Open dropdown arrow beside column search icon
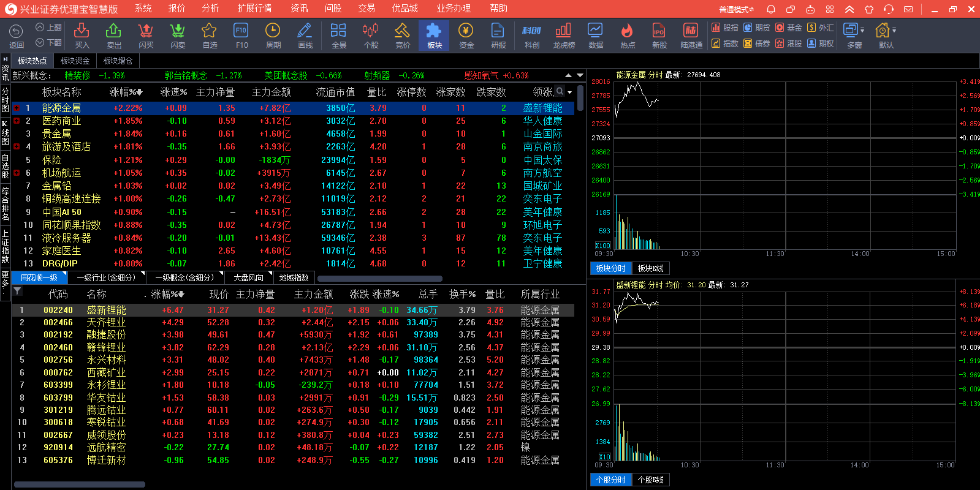Viewport: 980px width, 490px height. (570, 92)
